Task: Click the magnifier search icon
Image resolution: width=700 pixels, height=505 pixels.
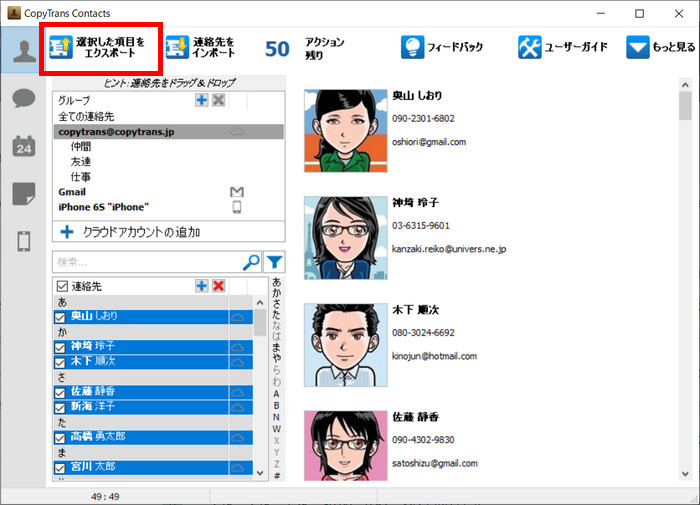Action: pos(251,262)
